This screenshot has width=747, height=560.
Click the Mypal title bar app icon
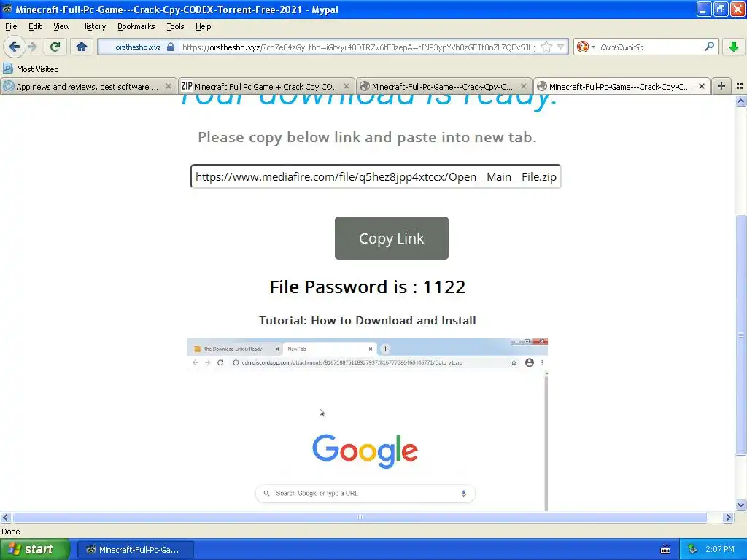[x=7, y=9]
